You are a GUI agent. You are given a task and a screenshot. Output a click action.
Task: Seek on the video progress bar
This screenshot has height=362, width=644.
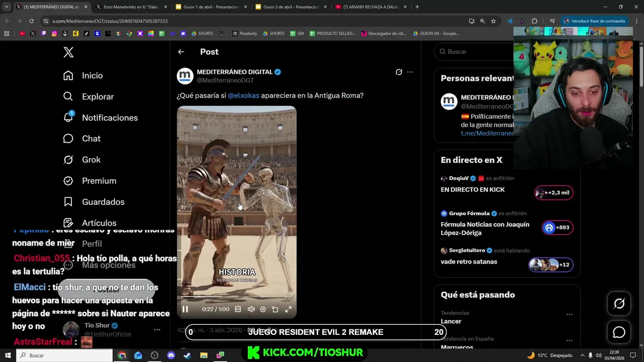[236, 297]
